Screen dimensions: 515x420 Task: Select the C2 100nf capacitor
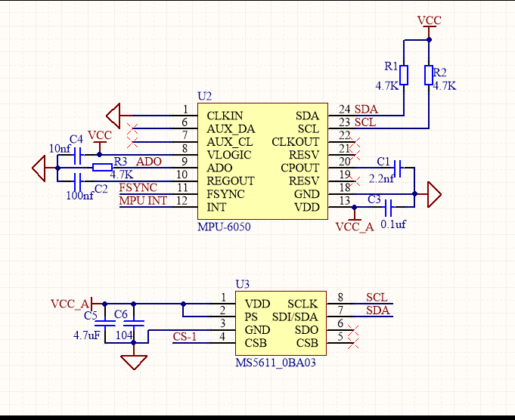78,181
